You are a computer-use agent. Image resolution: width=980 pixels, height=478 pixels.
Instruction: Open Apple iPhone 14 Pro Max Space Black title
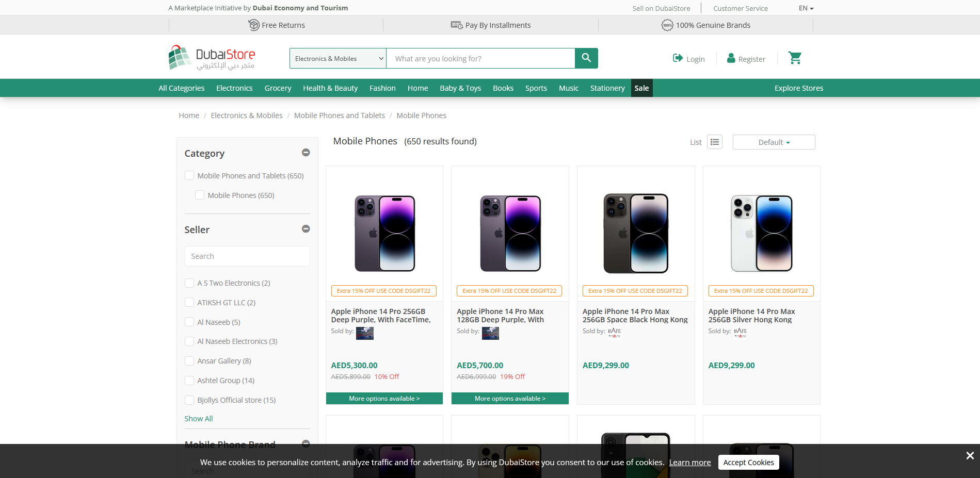point(635,316)
